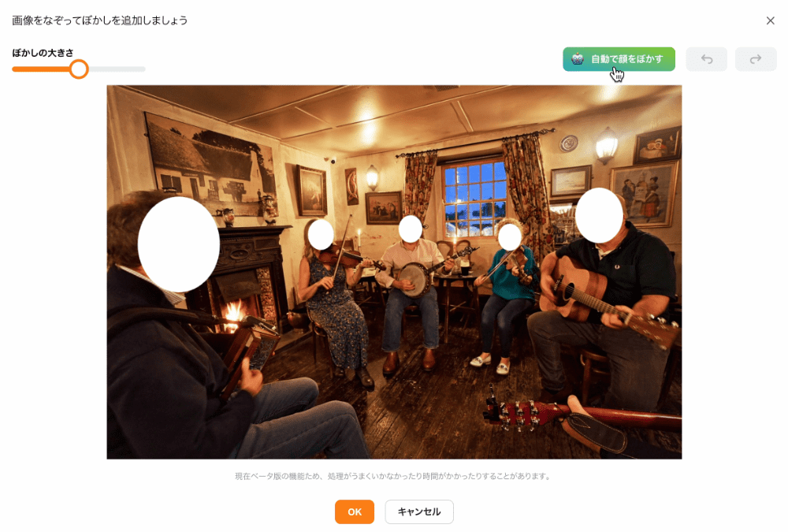The width and height of the screenshot is (788, 532).
Task: Click the ぼかしの大きさ slider handle
Action: pyautogui.click(x=79, y=69)
